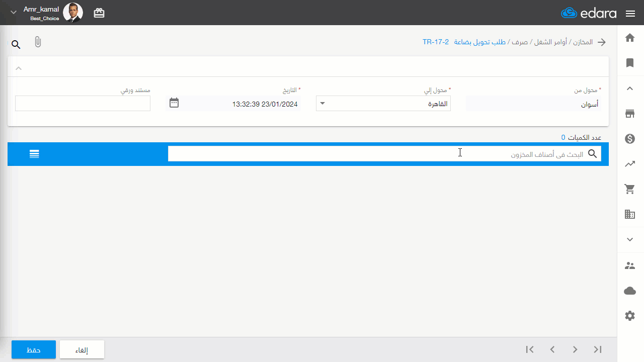Click the حفظ save button
The width and height of the screenshot is (644, 362).
[34, 349]
